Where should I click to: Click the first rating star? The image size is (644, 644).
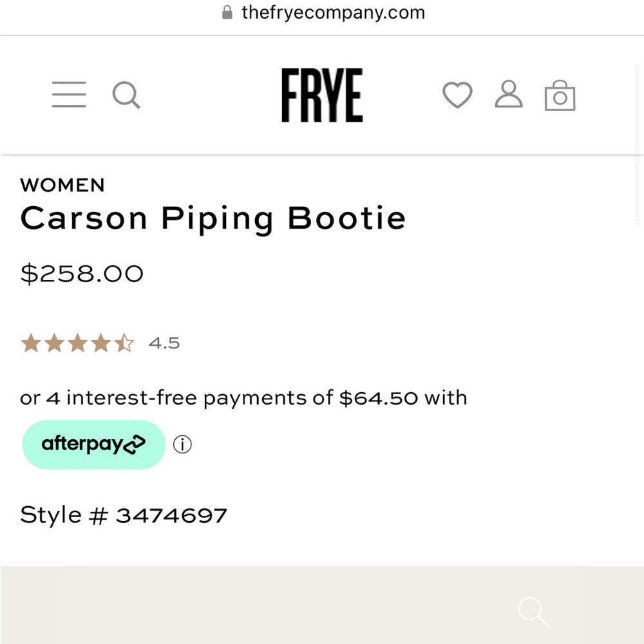31,343
